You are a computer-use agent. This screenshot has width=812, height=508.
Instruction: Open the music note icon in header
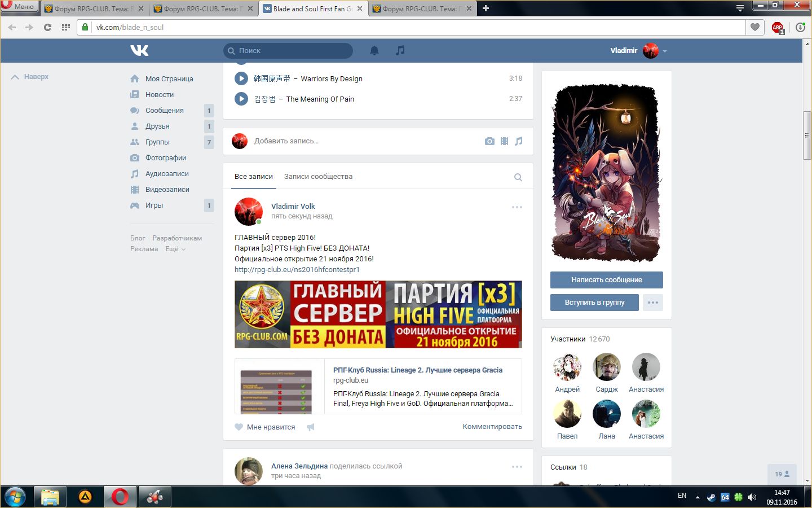click(x=400, y=50)
